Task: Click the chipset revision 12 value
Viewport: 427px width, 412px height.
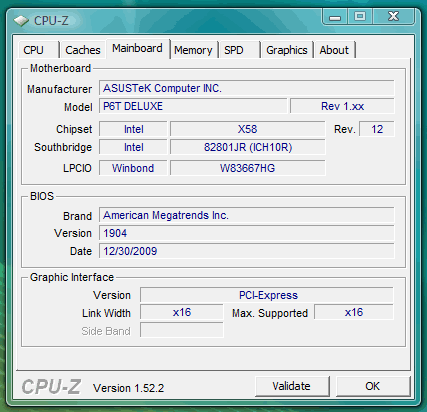Action: [x=377, y=129]
